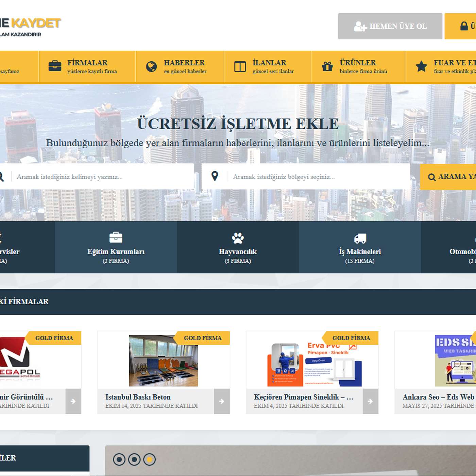Viewport: 476px width, 476px height.
Task: Click the "(13 FİRMA)" count text
Action: tap(360, 261)
